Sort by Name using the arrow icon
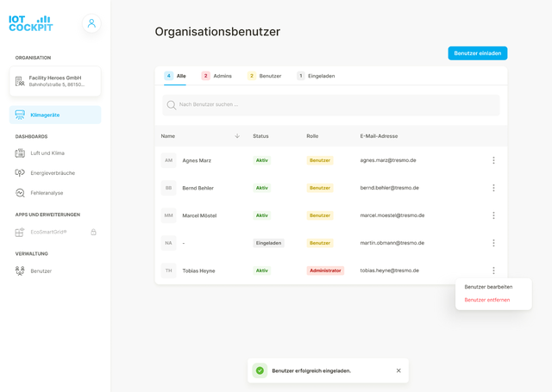Image resolution: width=552 pixels, height=392 pixels. [x=237, y=136]
